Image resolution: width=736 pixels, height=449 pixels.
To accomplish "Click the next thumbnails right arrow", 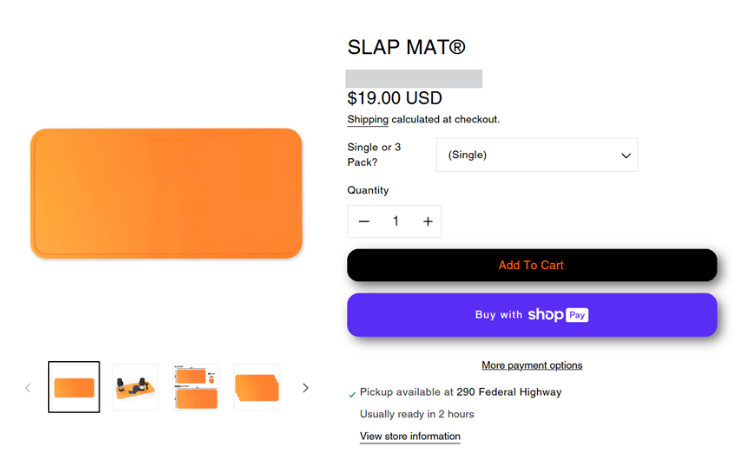I will click(x=306, y=388).
